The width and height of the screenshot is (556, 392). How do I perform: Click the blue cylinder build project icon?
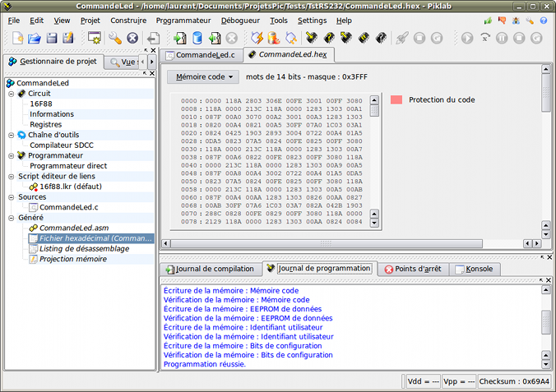coord(197,38)
